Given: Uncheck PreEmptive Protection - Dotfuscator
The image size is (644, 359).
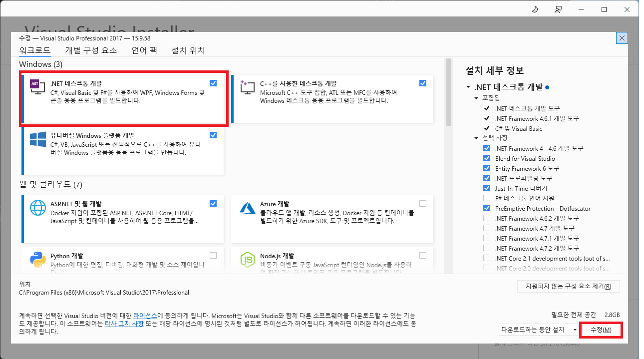Looking at the screenshot, I should (487, 208).
